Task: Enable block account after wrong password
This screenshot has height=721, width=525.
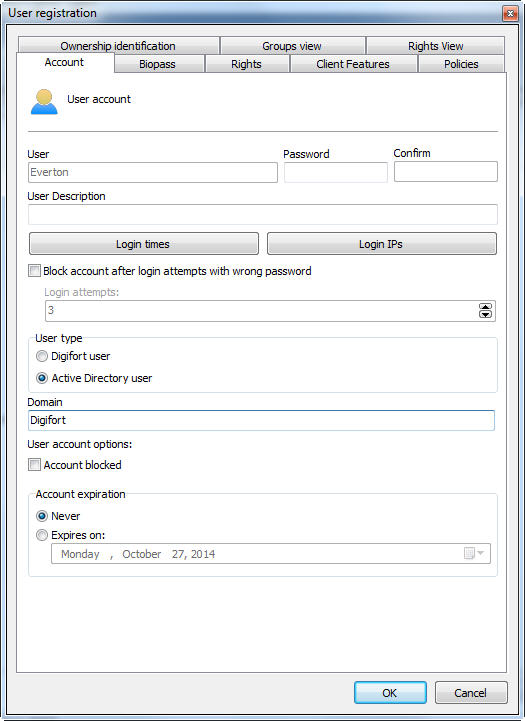Action: [34, 271]
